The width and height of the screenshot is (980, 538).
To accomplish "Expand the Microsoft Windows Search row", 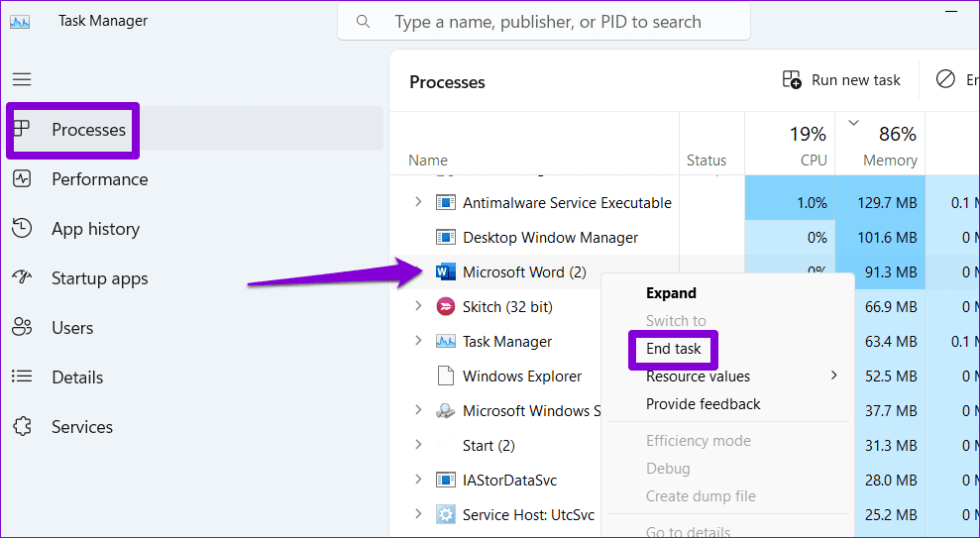I will click(x=419, y=410).
